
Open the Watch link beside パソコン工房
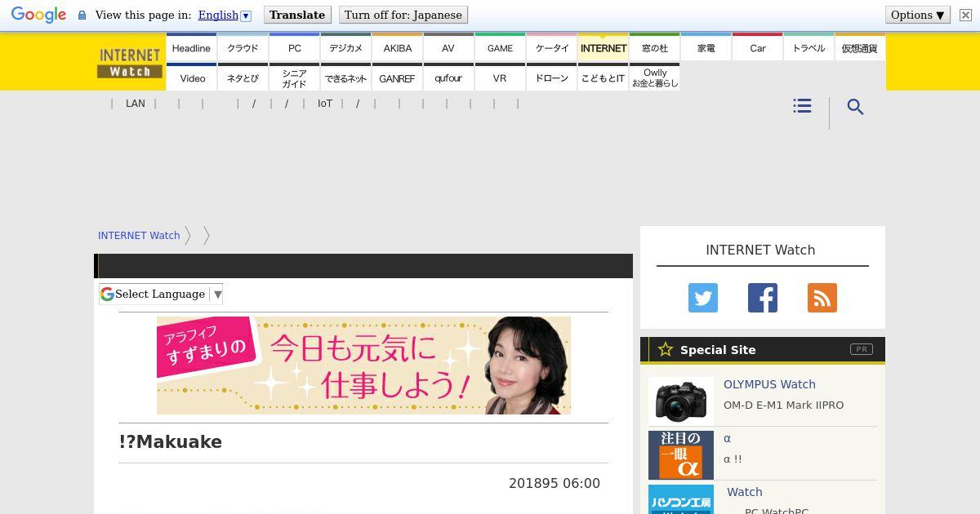coord(745,492)
